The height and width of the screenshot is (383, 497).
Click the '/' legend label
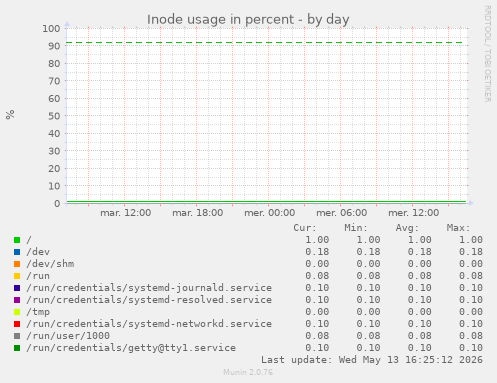pos(29,240)
